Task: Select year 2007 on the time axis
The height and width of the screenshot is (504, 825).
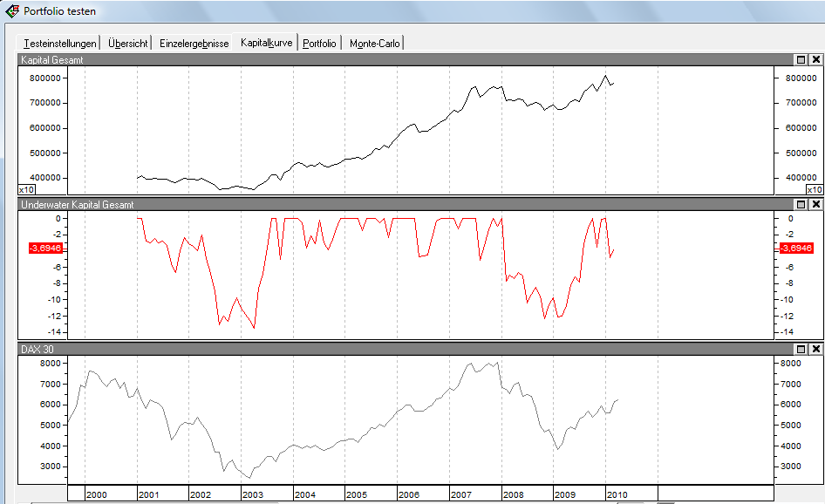Action: point(461,494)
